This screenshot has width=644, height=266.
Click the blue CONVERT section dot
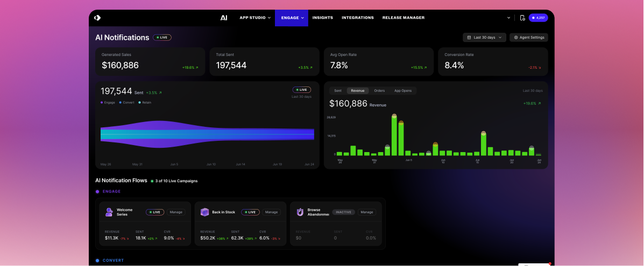click(97, 260)
